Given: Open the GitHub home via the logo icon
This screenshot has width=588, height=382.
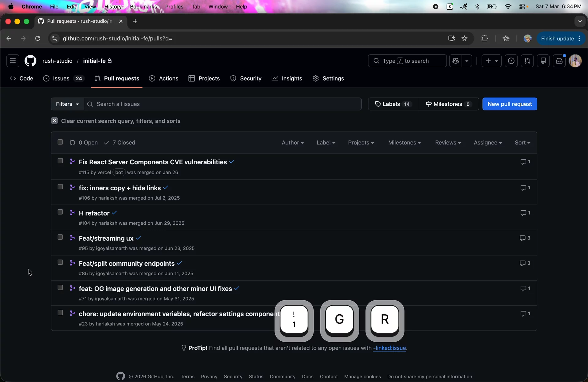Looking at the screenshot, I should [30, 61].
